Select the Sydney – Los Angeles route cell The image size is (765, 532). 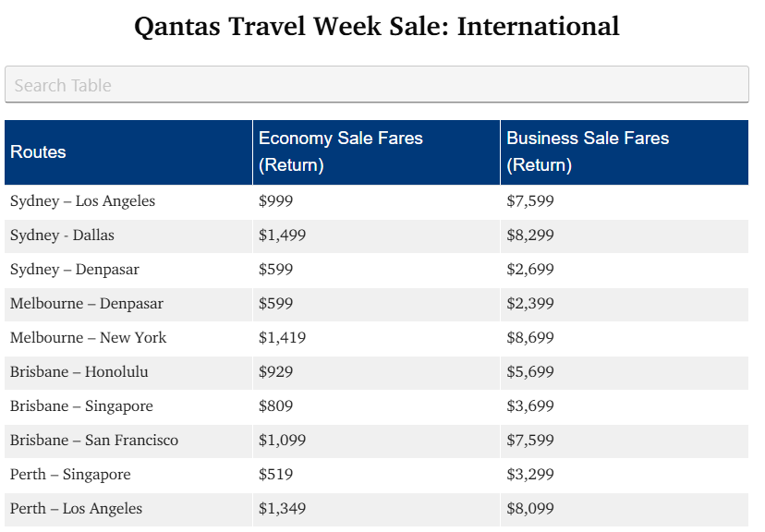[83, 201]
